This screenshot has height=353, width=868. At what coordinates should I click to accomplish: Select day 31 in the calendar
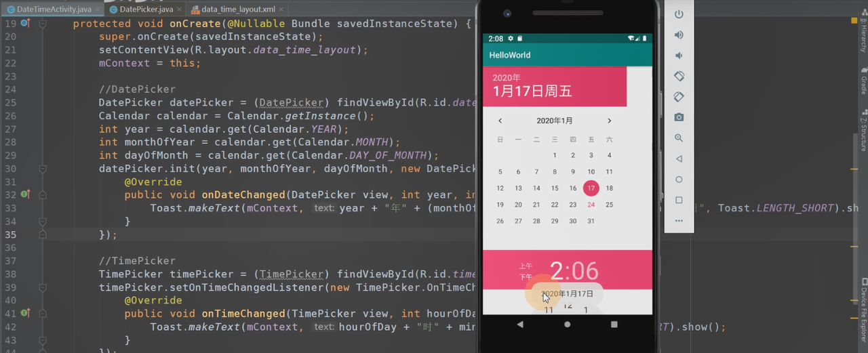(x=591, y=221)
